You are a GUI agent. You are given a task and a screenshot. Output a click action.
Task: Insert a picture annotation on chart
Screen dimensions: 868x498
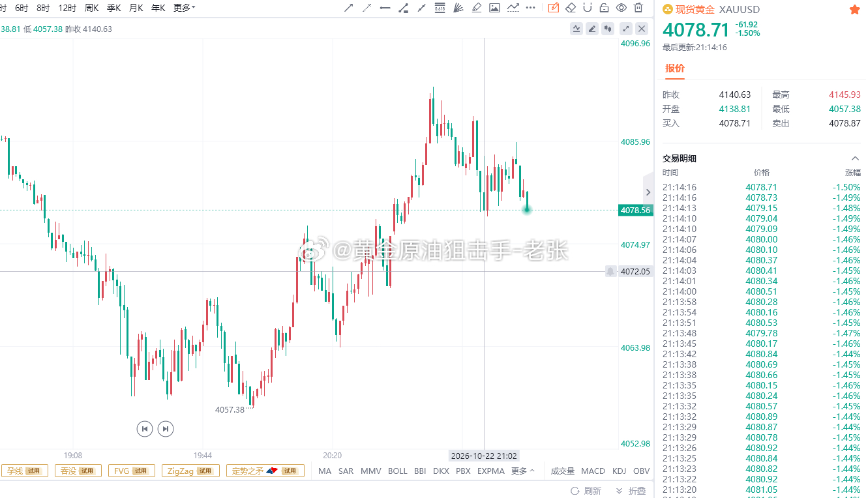pos(494,8)
